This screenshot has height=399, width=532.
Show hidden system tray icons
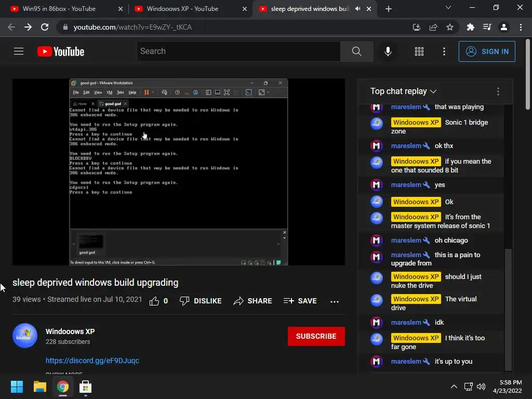454,387
